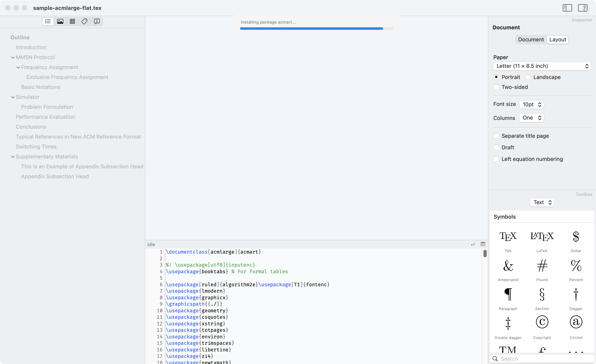Collapse the Supplementary Materials section
This screenshot has height=364, width=596.
pyautogui.click(x=13, y=157)
